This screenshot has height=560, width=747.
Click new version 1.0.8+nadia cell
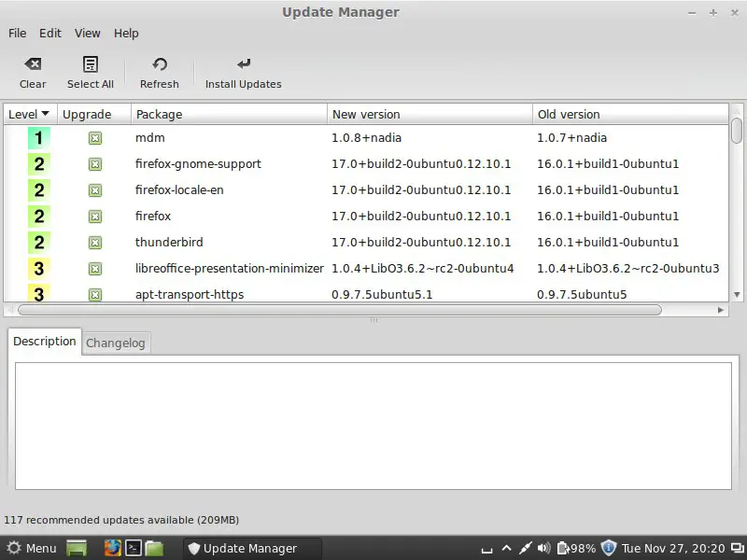coord(366,138)
